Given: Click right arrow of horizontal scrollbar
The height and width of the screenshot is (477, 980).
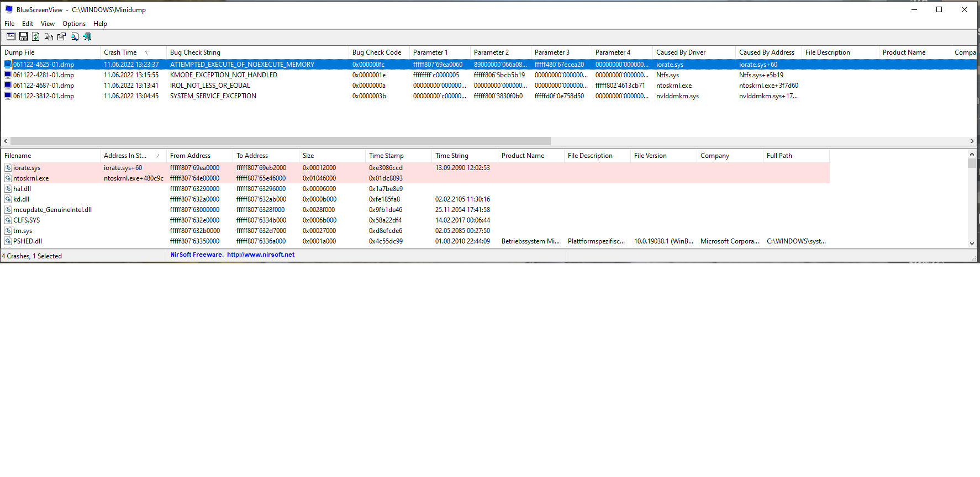Looking at the screenshot, I should pyautogui.click(x=972, y=141).
